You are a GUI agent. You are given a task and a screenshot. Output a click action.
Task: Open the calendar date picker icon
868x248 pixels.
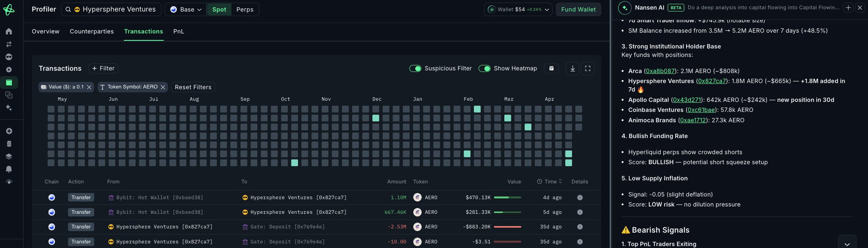[x=551, y=69]
